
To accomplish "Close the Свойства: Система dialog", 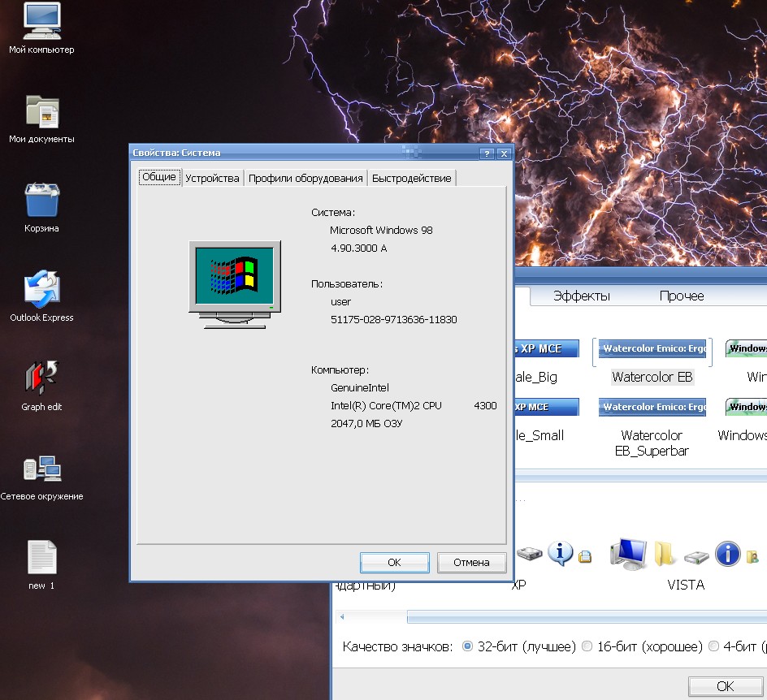I will point(504,153).
